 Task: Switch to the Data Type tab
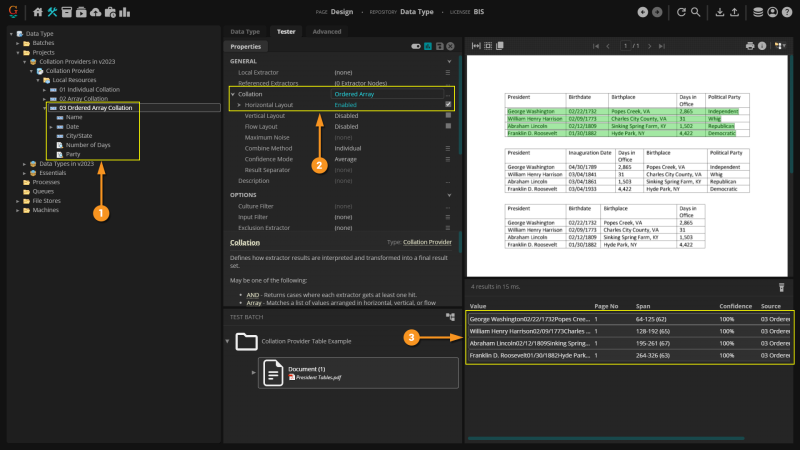coord(244,32)
